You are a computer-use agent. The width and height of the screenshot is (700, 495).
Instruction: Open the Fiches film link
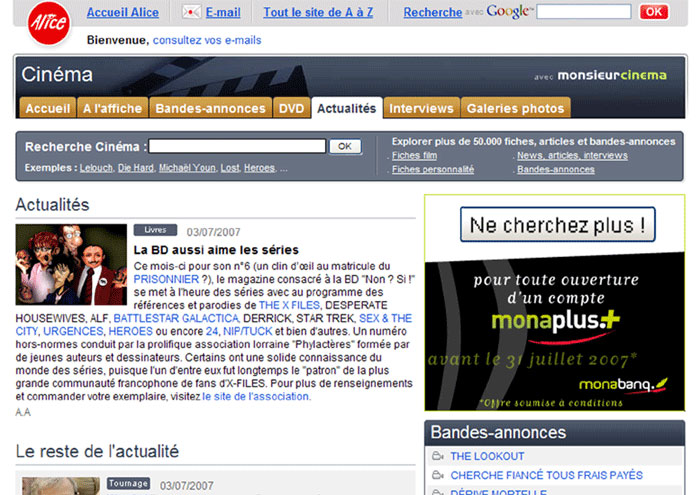[x=414, y=156]
